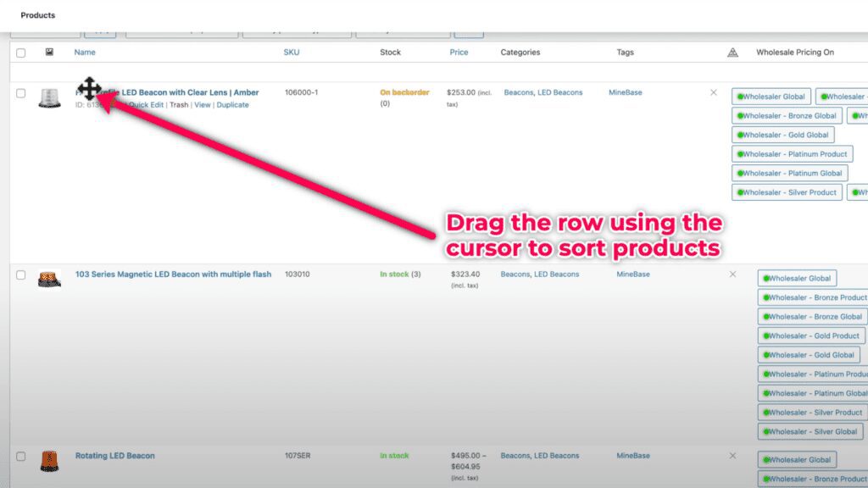Sort products by the SKU column
The height and width of the screenshot is (488, 868).
click(x=290, y=52)
